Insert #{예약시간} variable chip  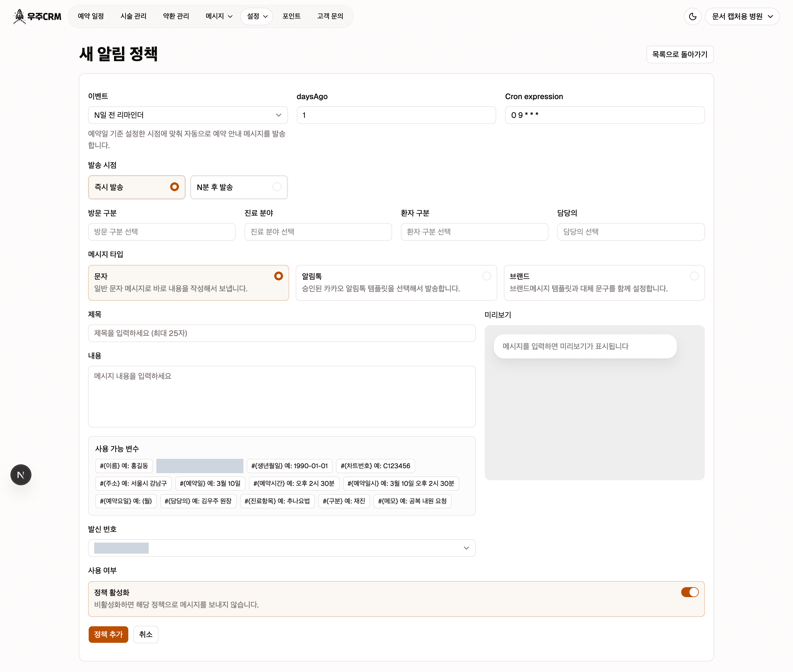pos(294,483)
